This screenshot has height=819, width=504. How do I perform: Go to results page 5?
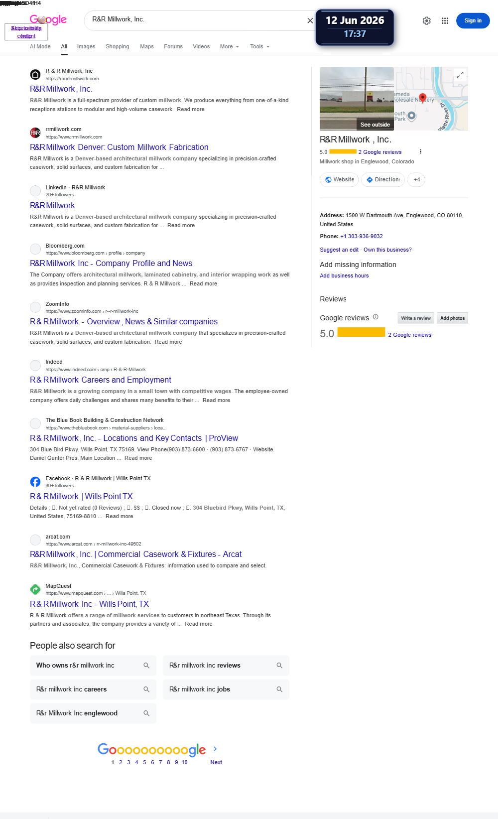pyautogui.click(x=144, y=762)
